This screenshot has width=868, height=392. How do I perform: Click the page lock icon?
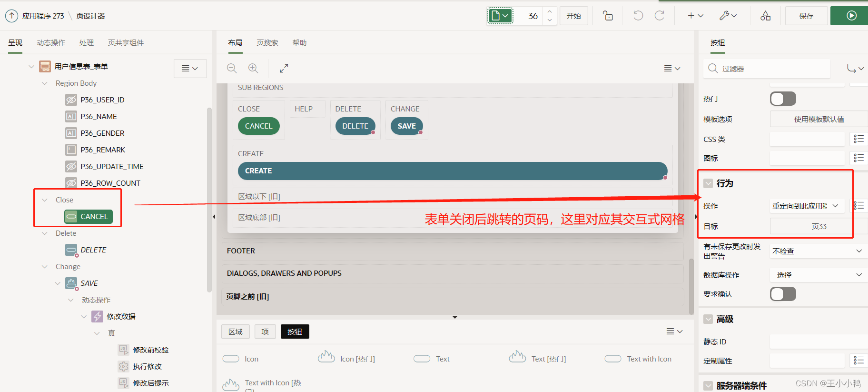pos(608,16)
